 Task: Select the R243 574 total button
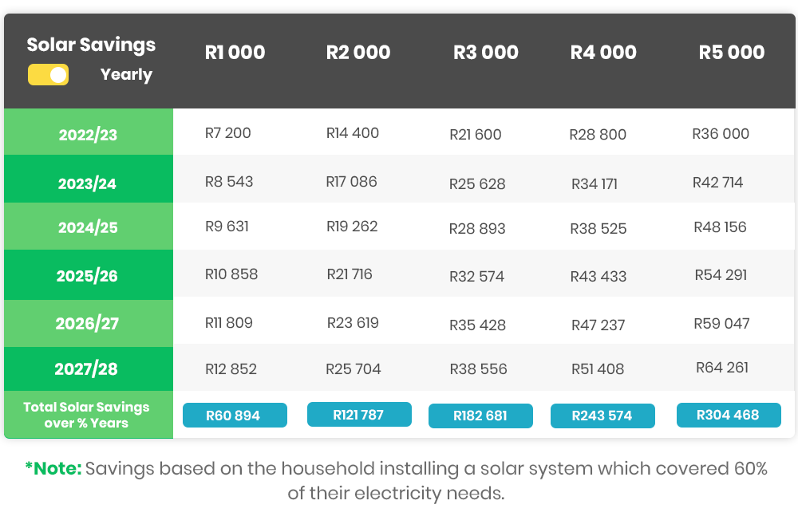tap(602, 416)
